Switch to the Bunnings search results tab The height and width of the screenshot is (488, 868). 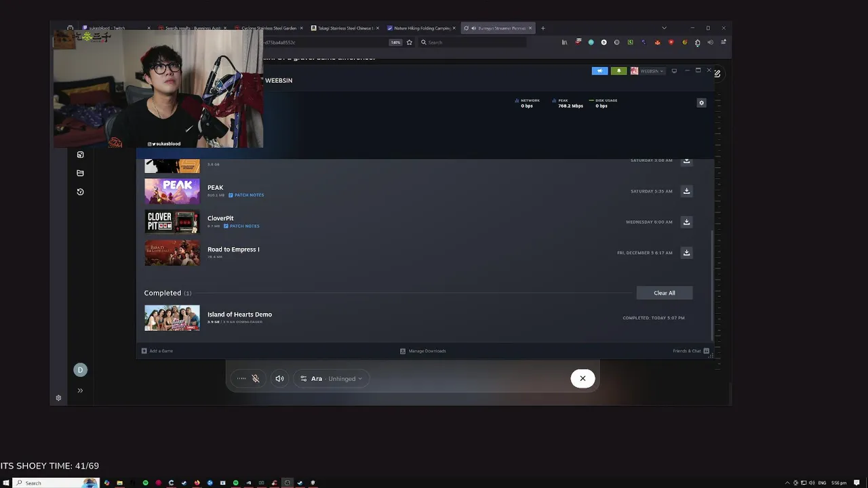[x=193, y=28]
